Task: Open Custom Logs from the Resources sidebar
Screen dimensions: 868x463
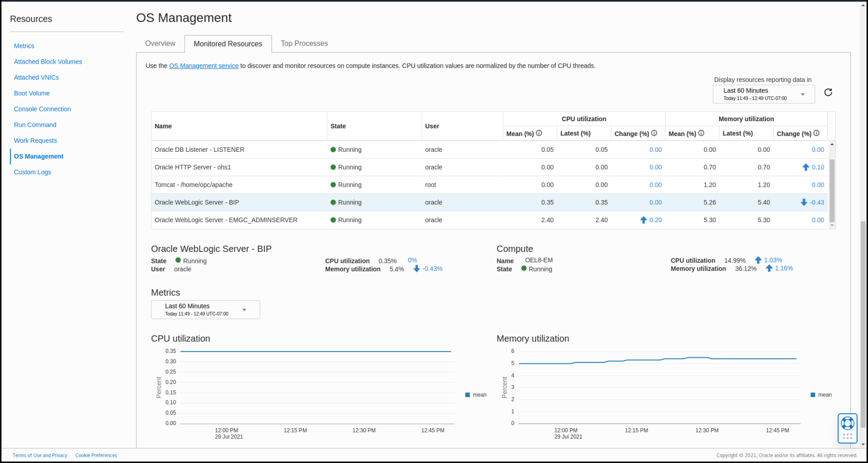Action: 32,172
